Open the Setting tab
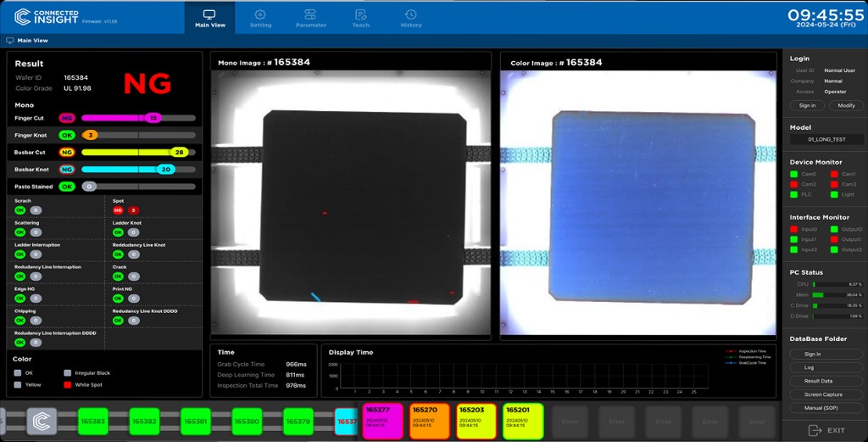The width and height of the screenshot is (868, 442). pos(260,19)
